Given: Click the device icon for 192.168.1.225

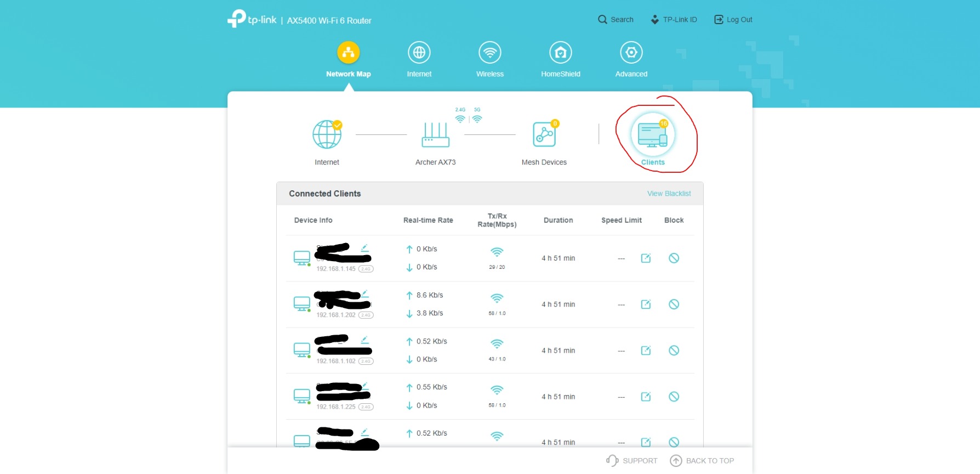Looking at the screenshot, I should (x=302, y=397).
